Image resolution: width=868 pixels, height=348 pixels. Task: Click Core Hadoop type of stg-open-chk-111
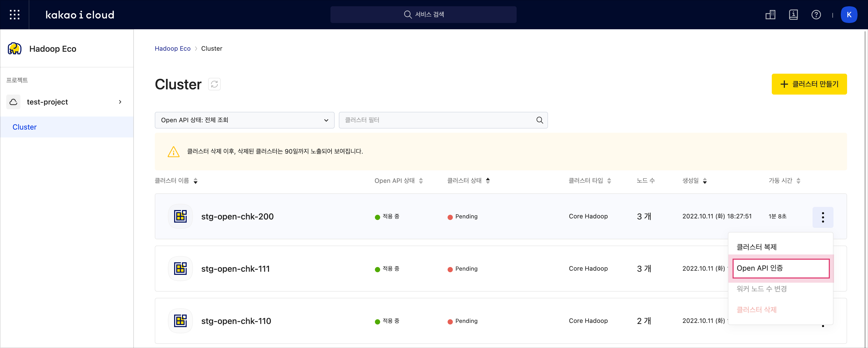point(588,269)
